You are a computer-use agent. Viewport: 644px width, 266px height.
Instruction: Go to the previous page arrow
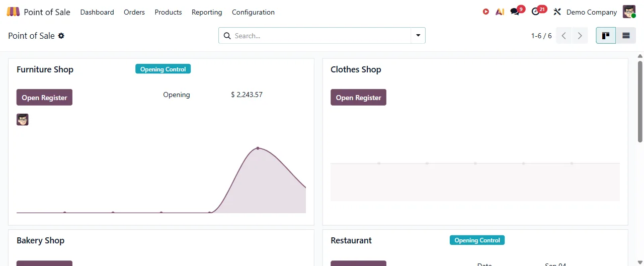point(564,36)
